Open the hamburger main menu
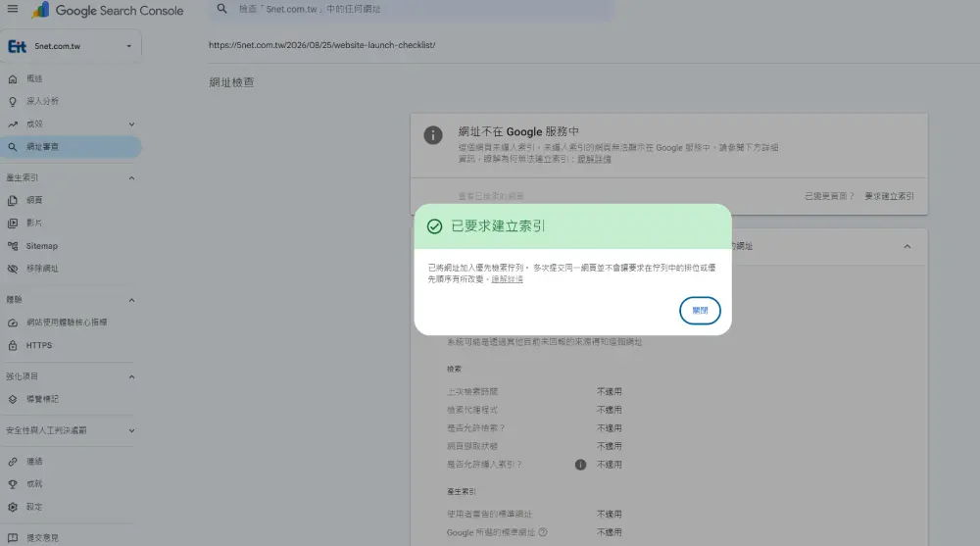The height and width of the screenshot is (546, 980). coord(13,9)
